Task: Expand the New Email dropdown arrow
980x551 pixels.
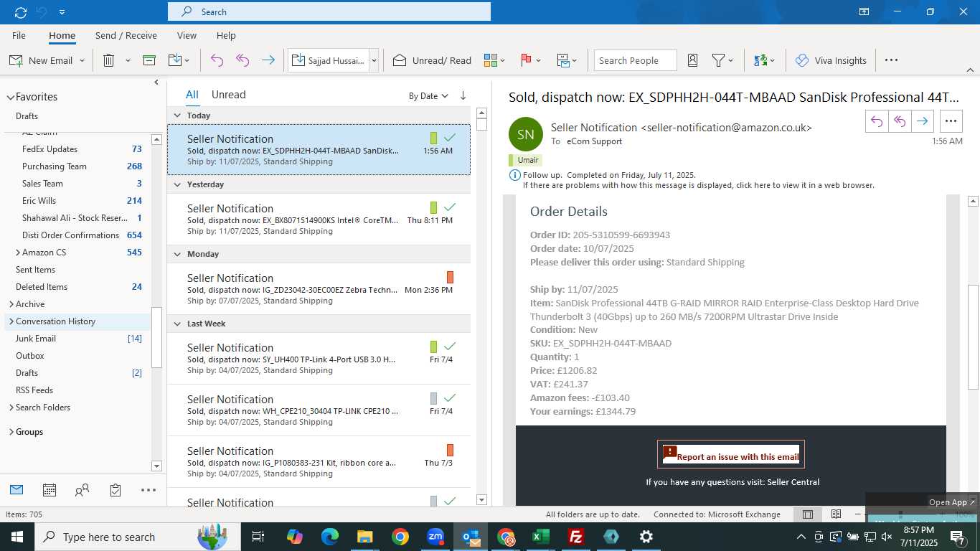Action: pos(82,60)
